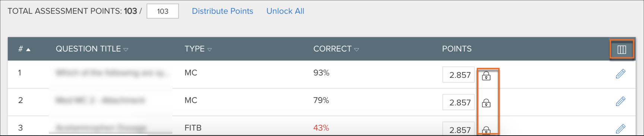Toggle the lock for question 2 points
Viewport: 644px width, 136px height.
tap(486, 103)
